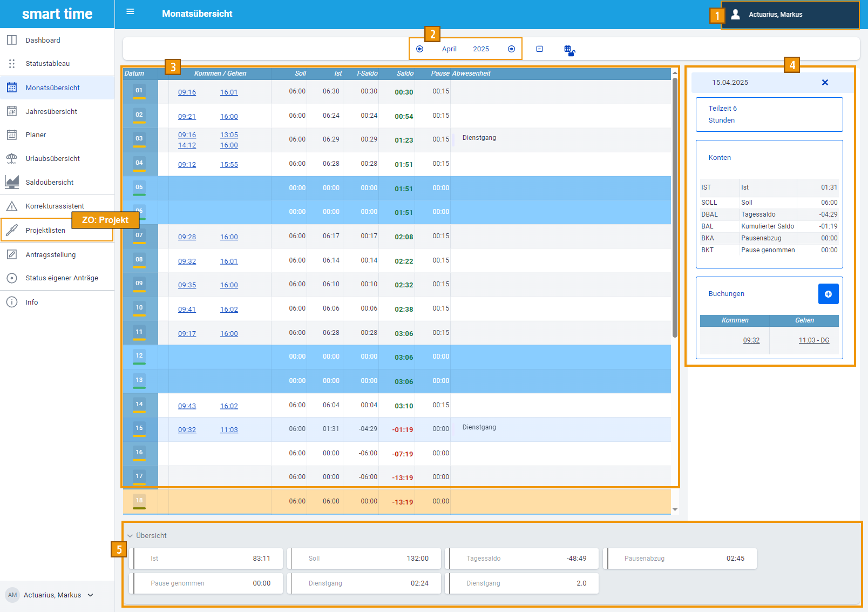Screen dimensions: 868x612
Task: Click the 09:16 arrival link on day 01
Action: click(x=187, y=92)
